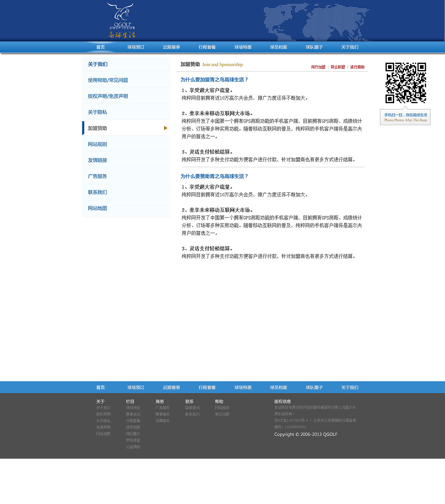
Task: Select 网站规则 in the left sidebar
Action: 97,144
